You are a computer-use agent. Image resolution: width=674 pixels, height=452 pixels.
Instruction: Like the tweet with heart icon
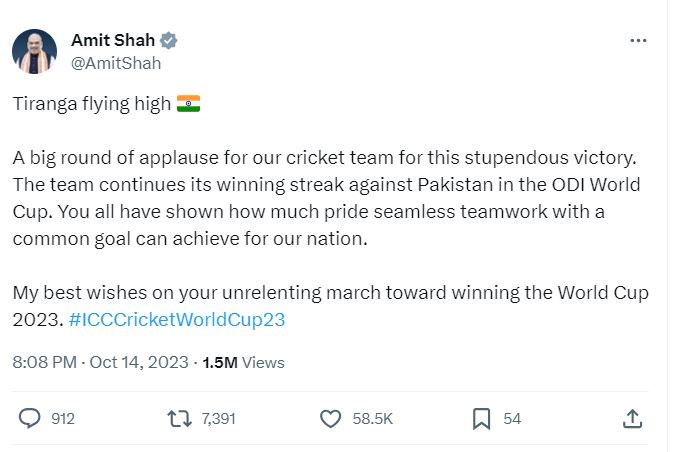330,419
